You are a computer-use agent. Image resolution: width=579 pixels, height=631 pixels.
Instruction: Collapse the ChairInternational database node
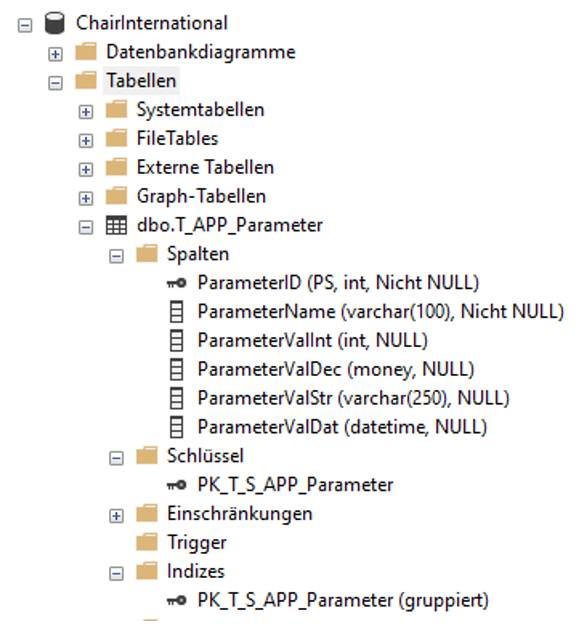25,26
